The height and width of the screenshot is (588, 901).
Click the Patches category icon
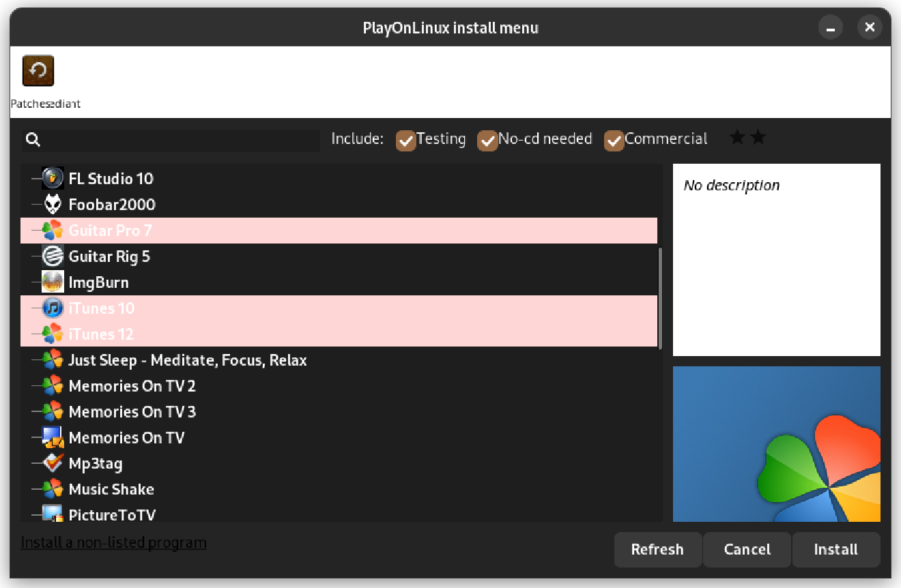pyautogui.click(x=38, y=70)
